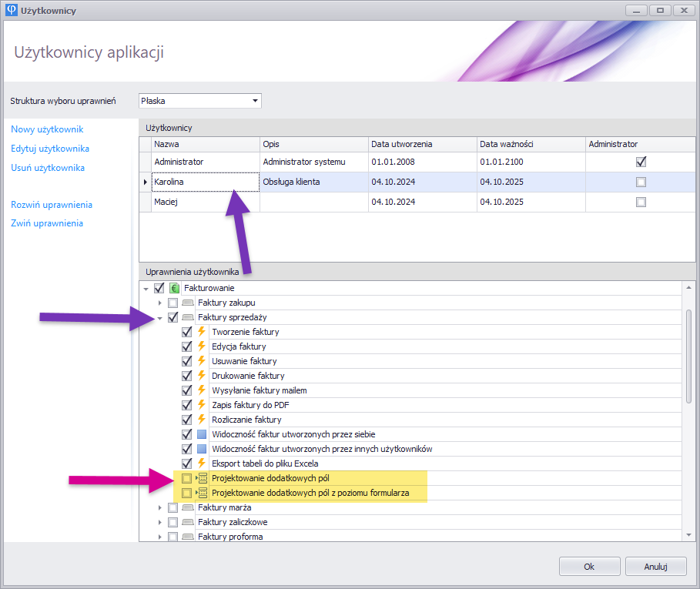Click the Nowy użytkownik link
This screenshot has height=589, width=700.
[x=47, y=129]
